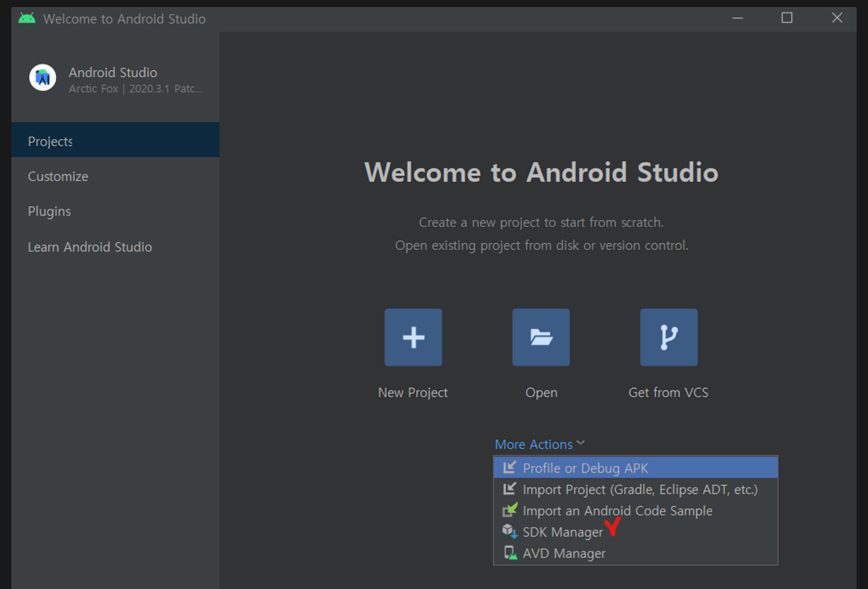Select Profile or Debug APK menu entry
This screenshot has height=589, width=868.
[635, 468]
